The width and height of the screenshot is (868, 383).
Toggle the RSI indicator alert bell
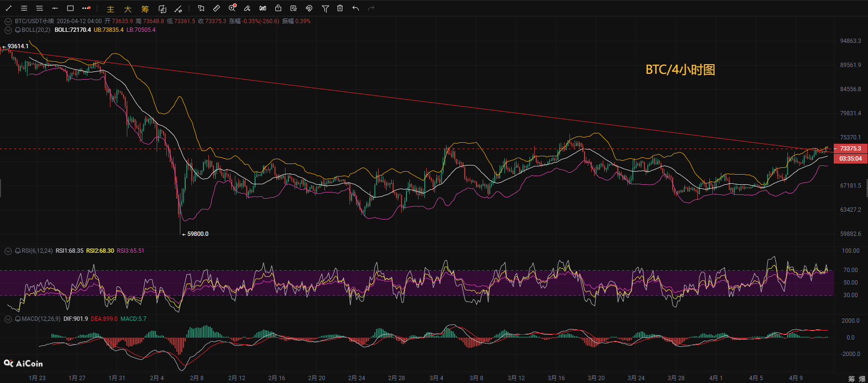pos(18,251)
